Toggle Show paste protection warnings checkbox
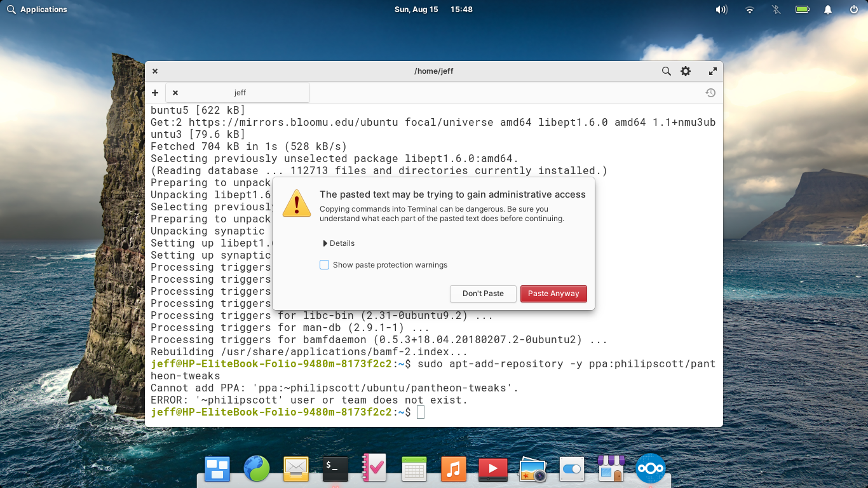Viewport: 868px width, 488px height. pyautogui.click(x=324, y=265)
